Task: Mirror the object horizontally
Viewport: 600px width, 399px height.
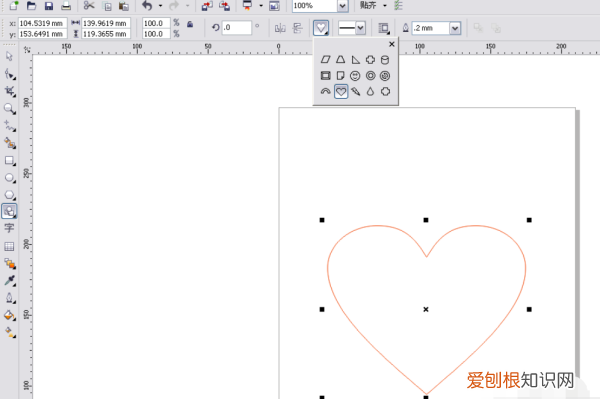Action: point(280,28)
